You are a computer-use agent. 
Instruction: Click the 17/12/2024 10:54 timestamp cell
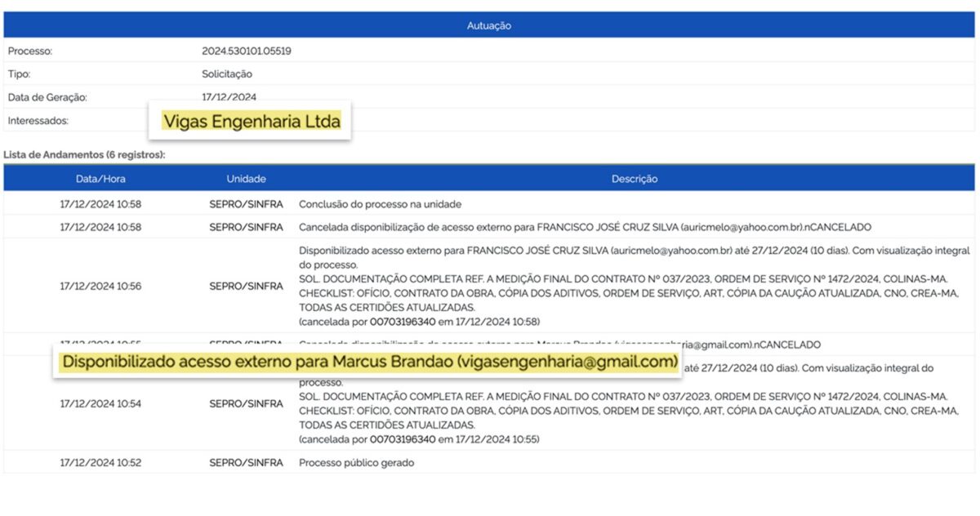100,403
